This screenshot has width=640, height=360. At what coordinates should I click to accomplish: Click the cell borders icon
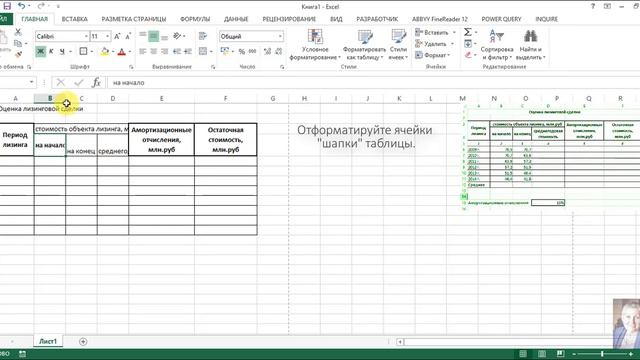[83, 51]
